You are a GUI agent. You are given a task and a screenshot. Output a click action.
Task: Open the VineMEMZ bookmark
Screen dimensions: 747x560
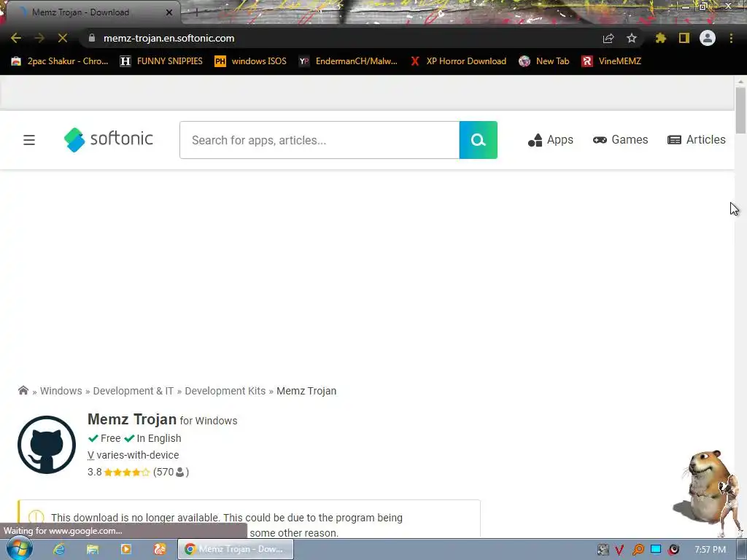click(611, 61)
